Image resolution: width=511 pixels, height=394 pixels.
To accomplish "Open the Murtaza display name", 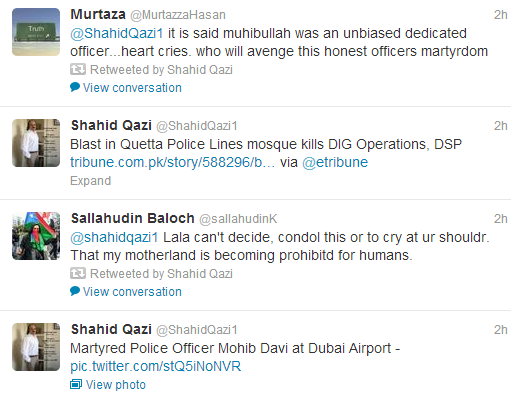I will [x=98, y=14].
